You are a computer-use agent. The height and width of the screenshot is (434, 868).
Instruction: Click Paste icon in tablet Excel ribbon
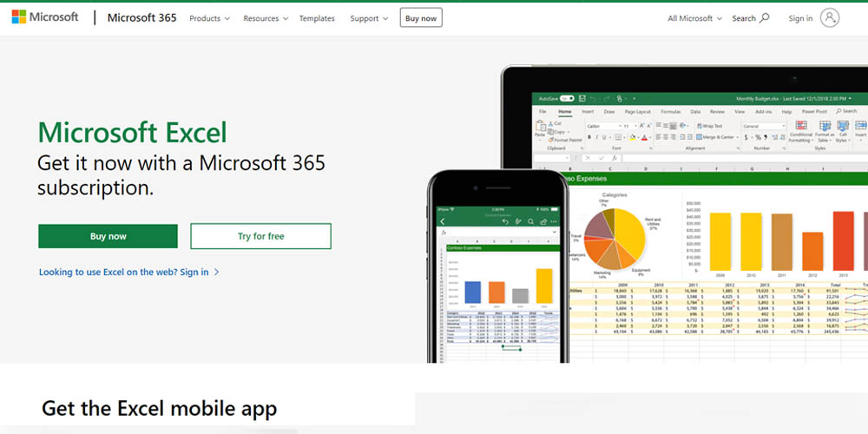click(x=540, y=126)
